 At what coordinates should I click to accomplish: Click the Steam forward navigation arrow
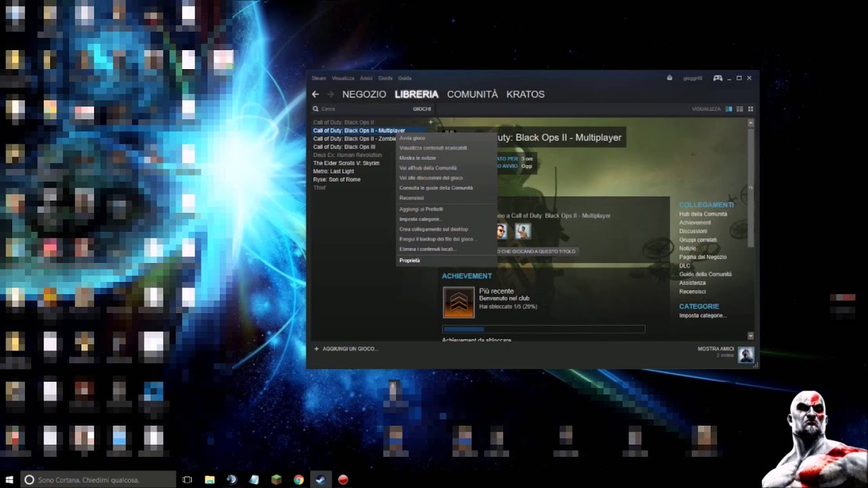click(330, 94)
